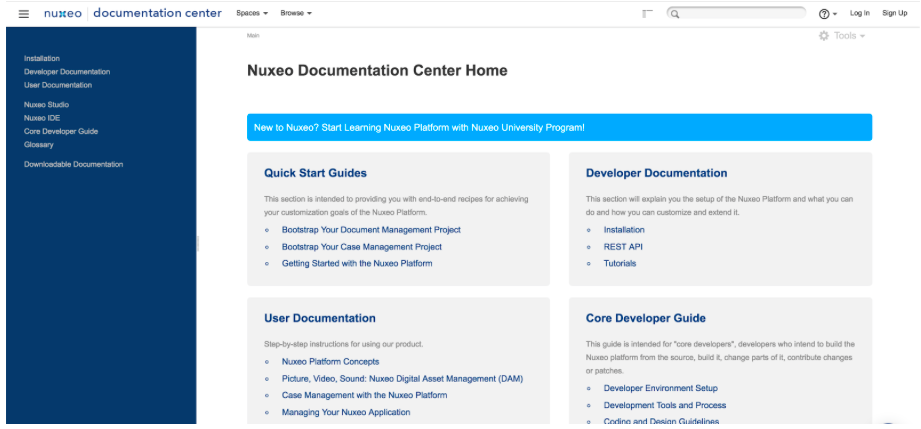The width and height of the screenshot is (921, 429).
Task: Open Installation in the sidebar
Action: pyautogui.click(x=42, y=58)
